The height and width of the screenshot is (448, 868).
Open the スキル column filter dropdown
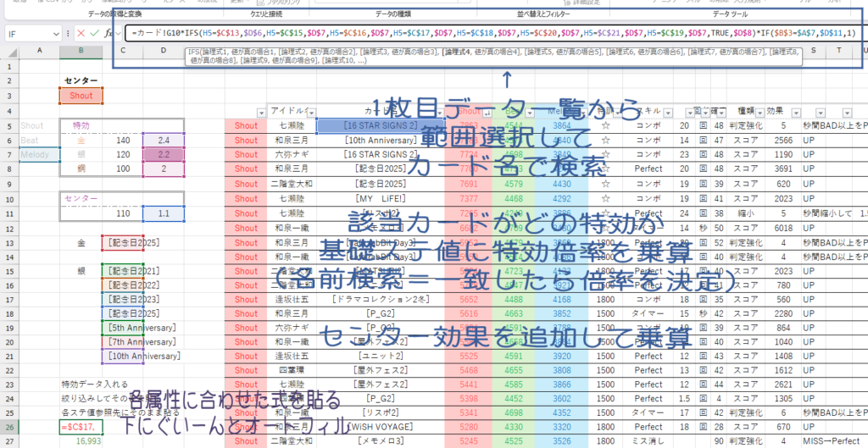(667, 113)
